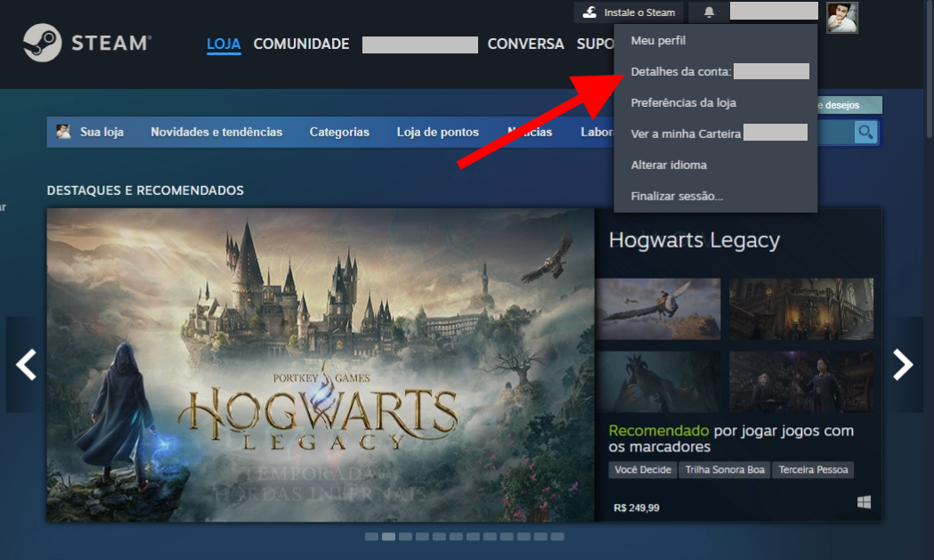Open the CONVERSA top navigation item

(525, 45)
